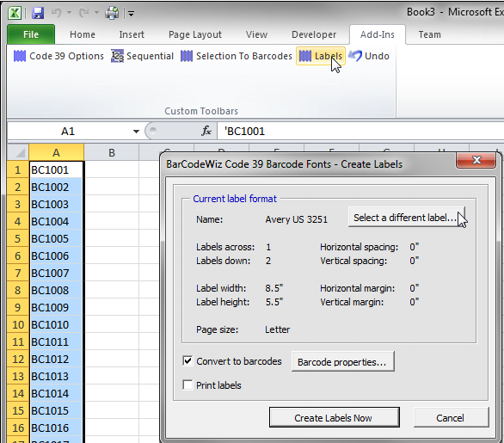Select row 10 header
This screenshot has height=443, width=504.
coord(18,324)
